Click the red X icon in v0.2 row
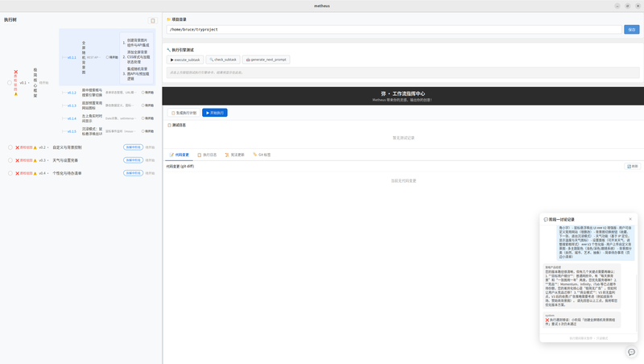This screenshot has height=364, width=644. point(17,147)
